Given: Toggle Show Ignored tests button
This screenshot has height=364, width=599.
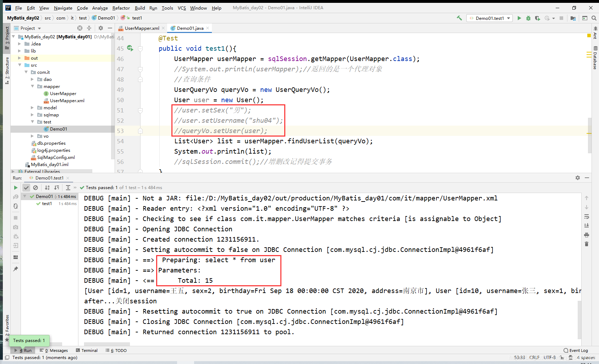Looking at the screenshot, I should coord(35,188).
